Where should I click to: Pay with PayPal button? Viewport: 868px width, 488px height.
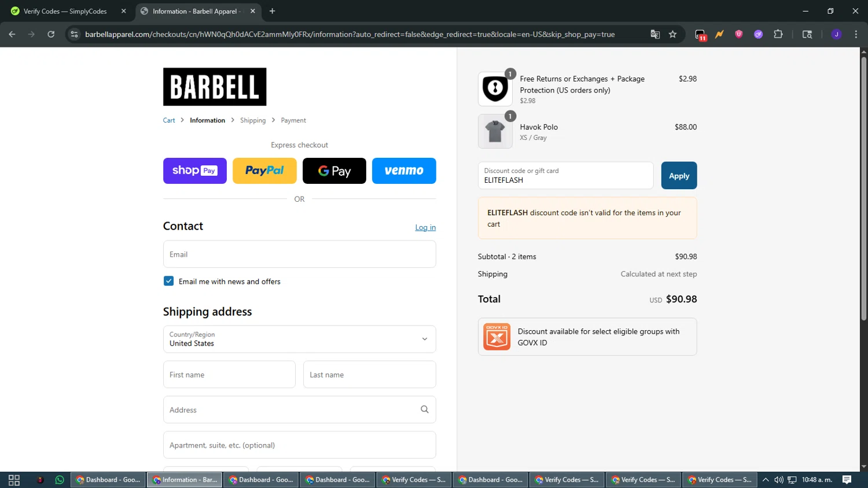tap(264, 171)
